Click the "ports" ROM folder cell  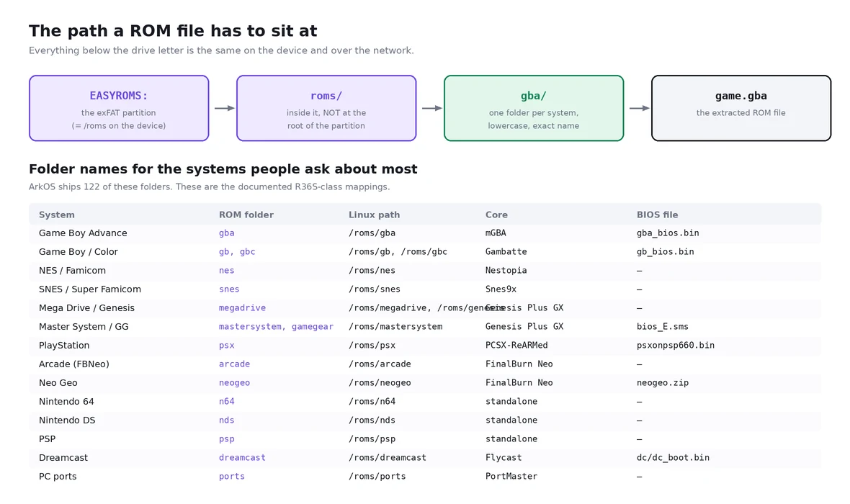click(231, 477)
